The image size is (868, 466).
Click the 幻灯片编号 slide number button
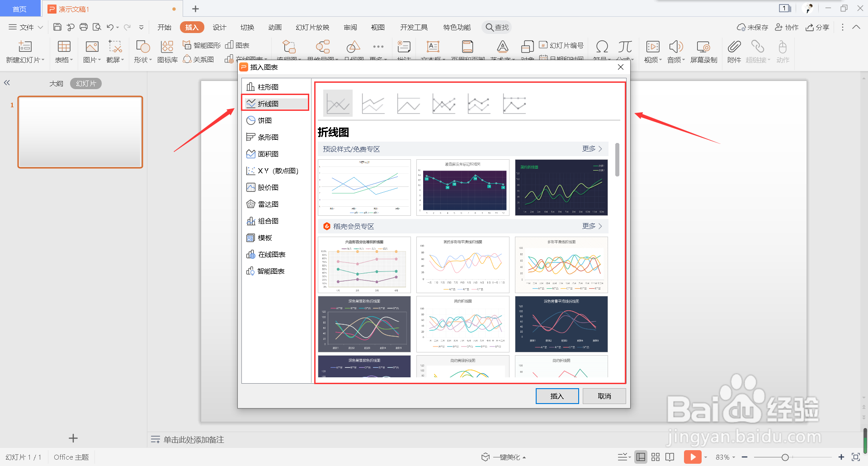[561, 45]
